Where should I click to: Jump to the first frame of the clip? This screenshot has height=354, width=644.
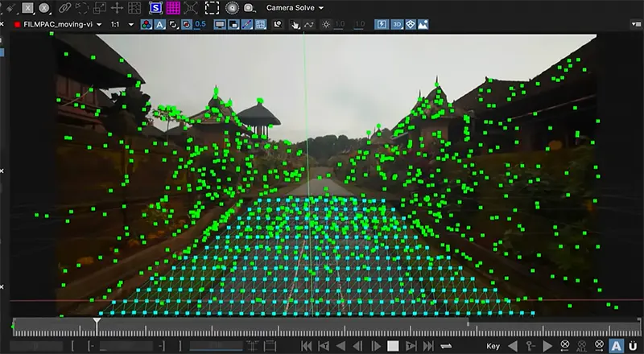tap(307, 346)
